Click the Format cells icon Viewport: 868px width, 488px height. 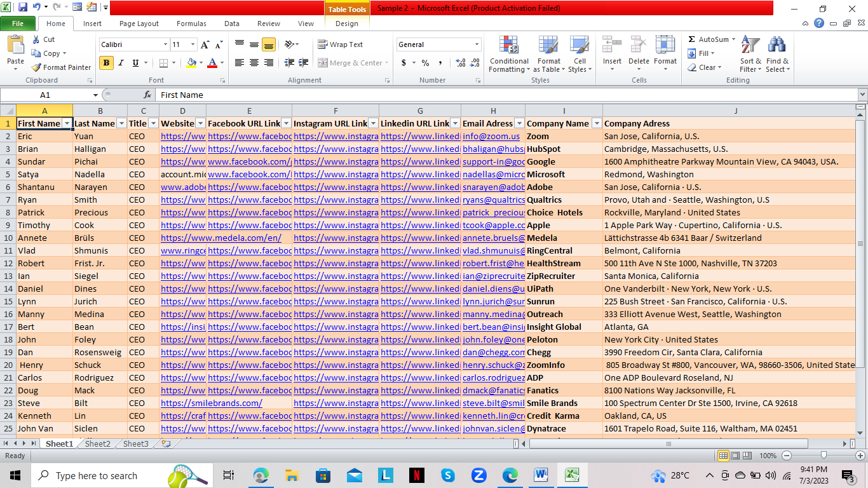coord(665,46)
